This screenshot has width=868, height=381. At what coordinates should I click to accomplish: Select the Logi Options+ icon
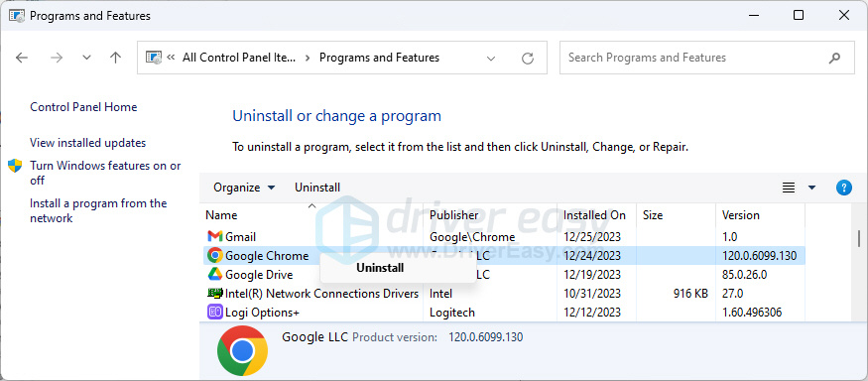click(215, 313)
